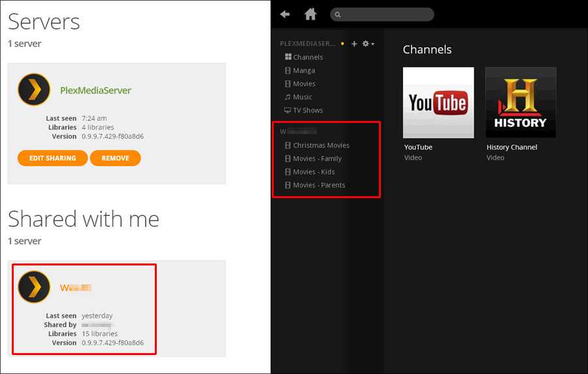Click the PlexMediaServer name link
This screenshot has width=588, height=374.
[x=95, y=90]
